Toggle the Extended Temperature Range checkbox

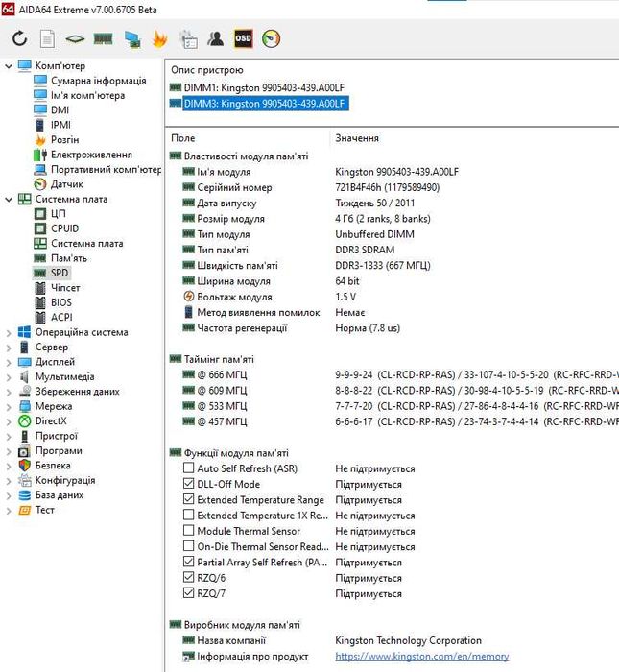point(188,499)
